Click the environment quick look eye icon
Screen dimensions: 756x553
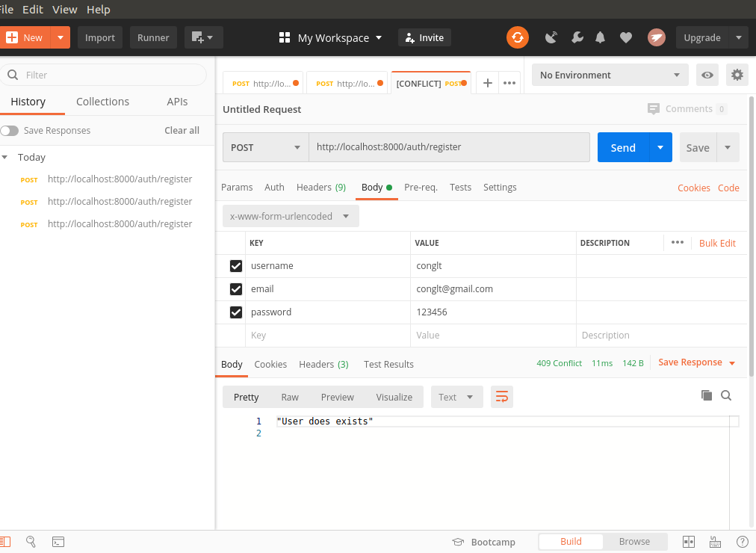click(x=707, y=75)
